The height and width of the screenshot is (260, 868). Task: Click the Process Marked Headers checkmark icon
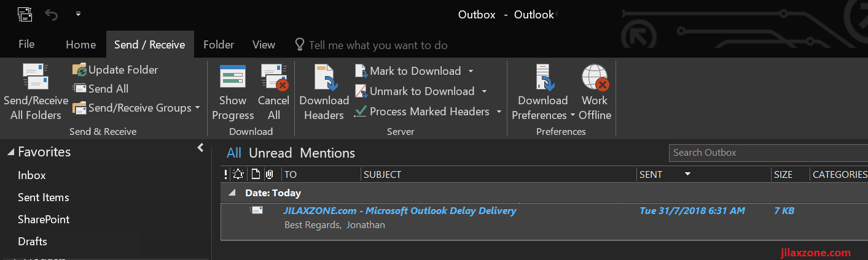point(361,112)
